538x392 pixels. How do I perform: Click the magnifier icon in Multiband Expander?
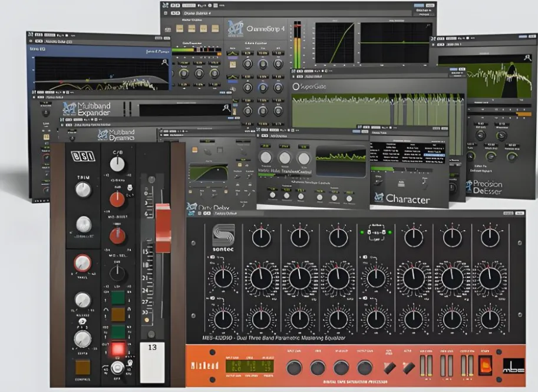(226, 108)
